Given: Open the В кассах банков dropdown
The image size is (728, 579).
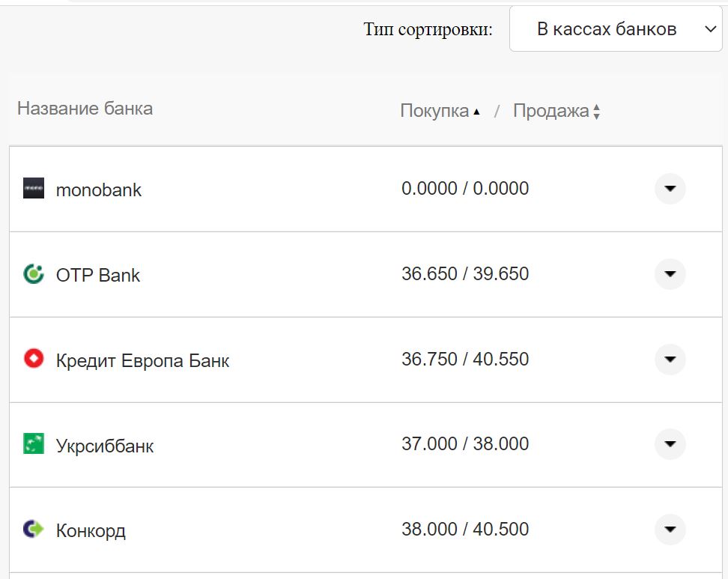Looking at the screenshot, I should (x=614, y=28).
